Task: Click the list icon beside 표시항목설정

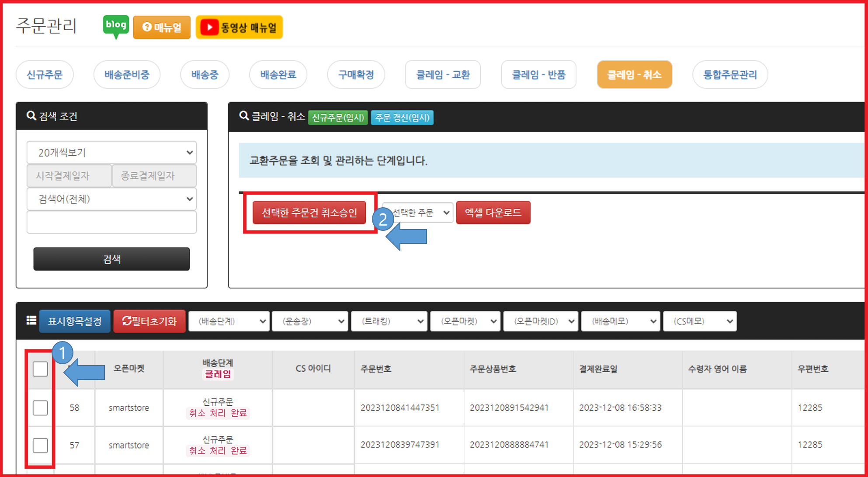Action: 31,320
